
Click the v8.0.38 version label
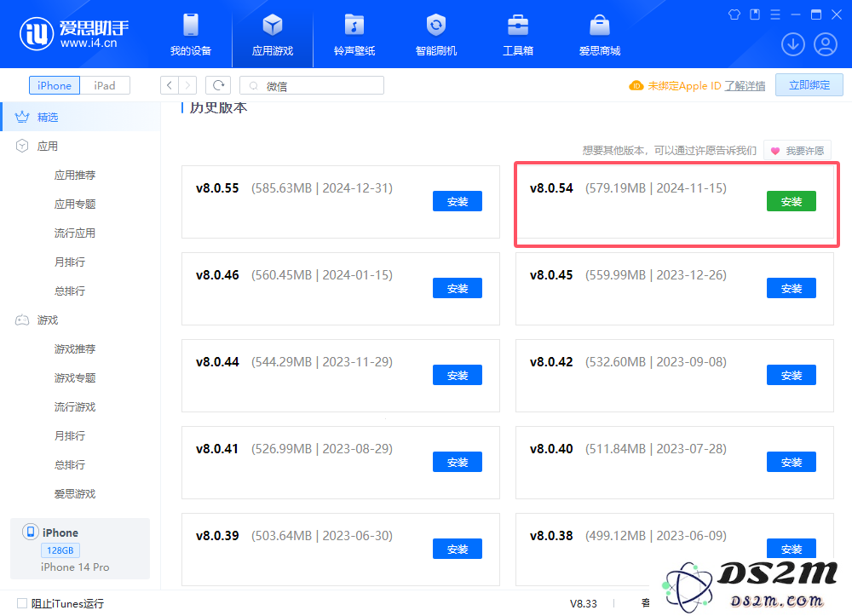click(551, 536)
